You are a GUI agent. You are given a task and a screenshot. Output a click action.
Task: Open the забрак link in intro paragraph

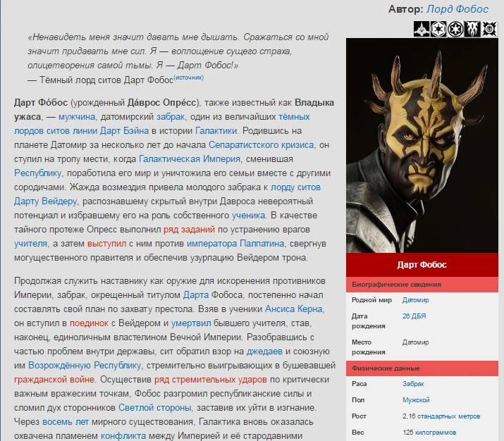171,117
